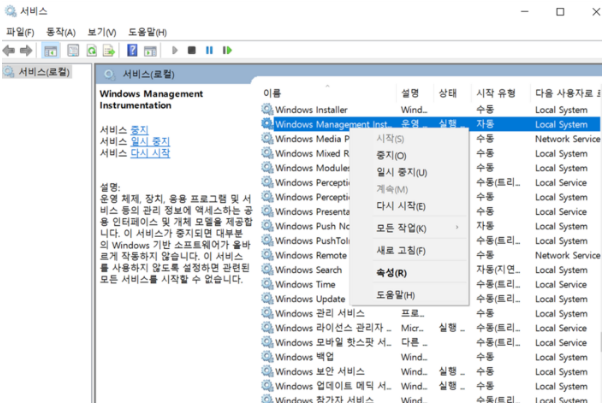
Task: Click gear icon of Windows Mixed R row
Action: (x=267, y=153)
